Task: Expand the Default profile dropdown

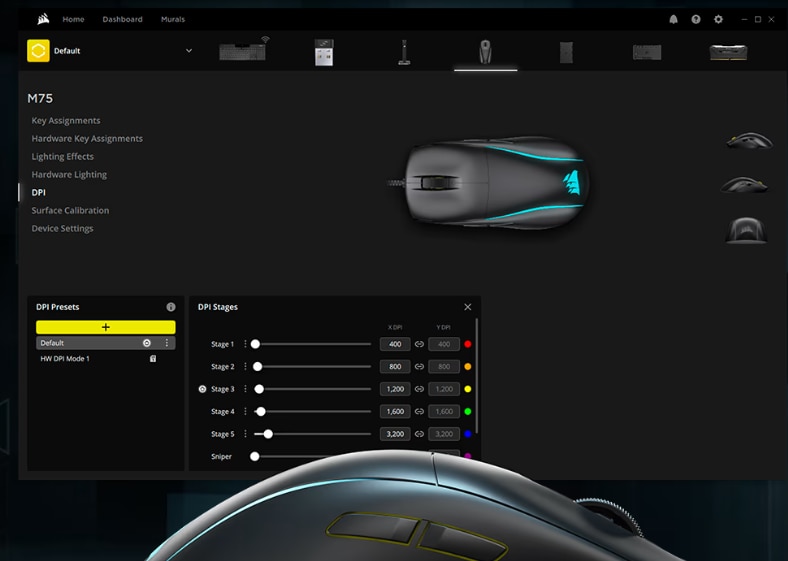Action: pyautogui.click(x=189, y=51)
